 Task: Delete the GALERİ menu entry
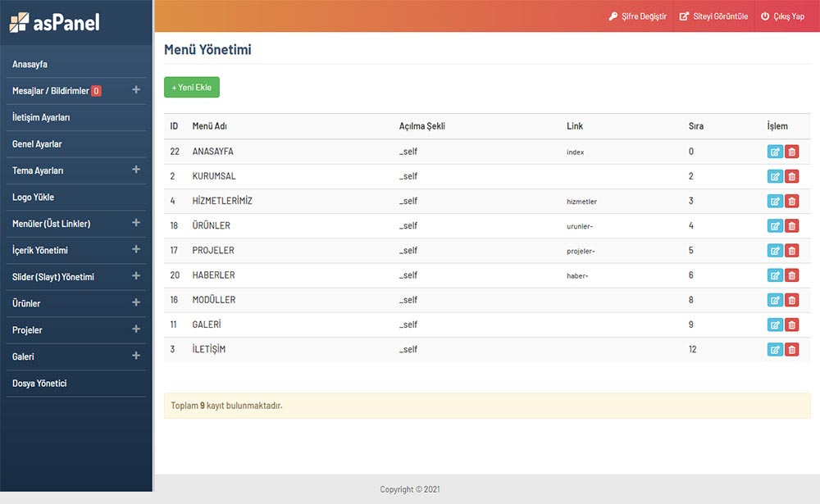point(792,325)
